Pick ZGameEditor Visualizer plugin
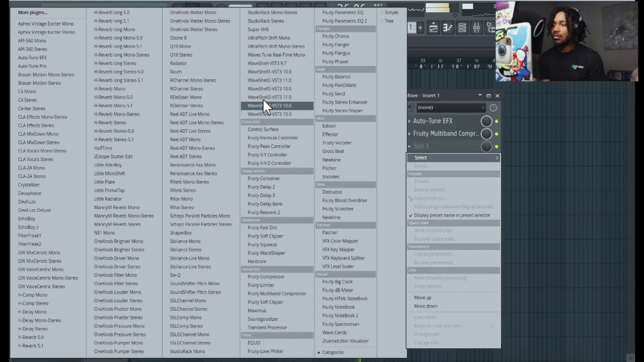 click(x=345, y=341)
